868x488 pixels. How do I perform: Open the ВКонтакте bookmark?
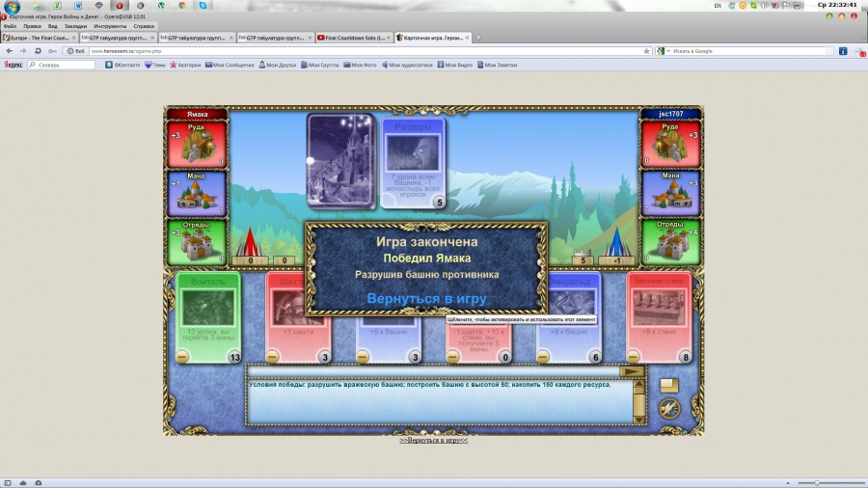(x=122, y=65)
